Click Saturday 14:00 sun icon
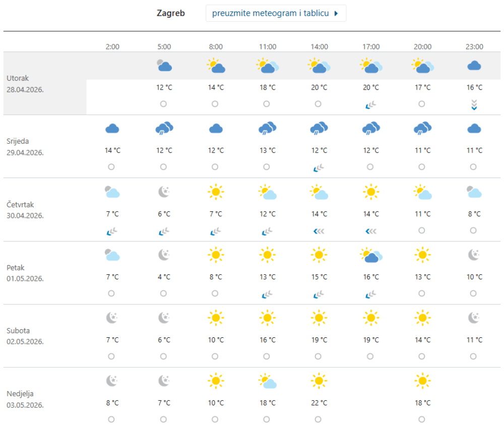 tap(319, 318)
